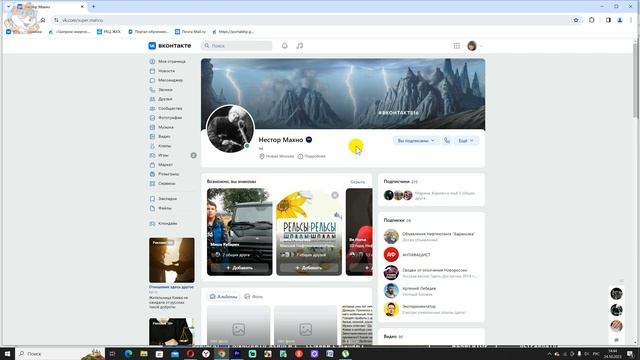The image size is (640, 360).
Task: Bookmark this page with the star icon
Action: pos(576,20)
